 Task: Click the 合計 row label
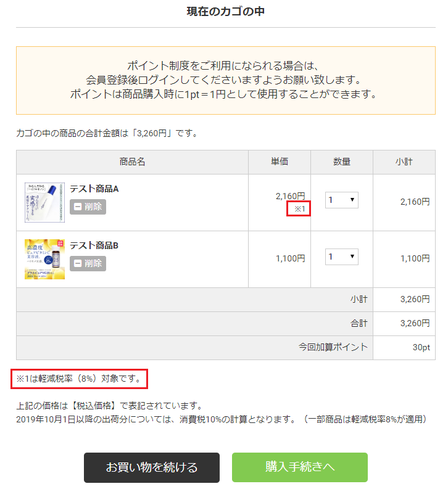click(x=359, y=323)
